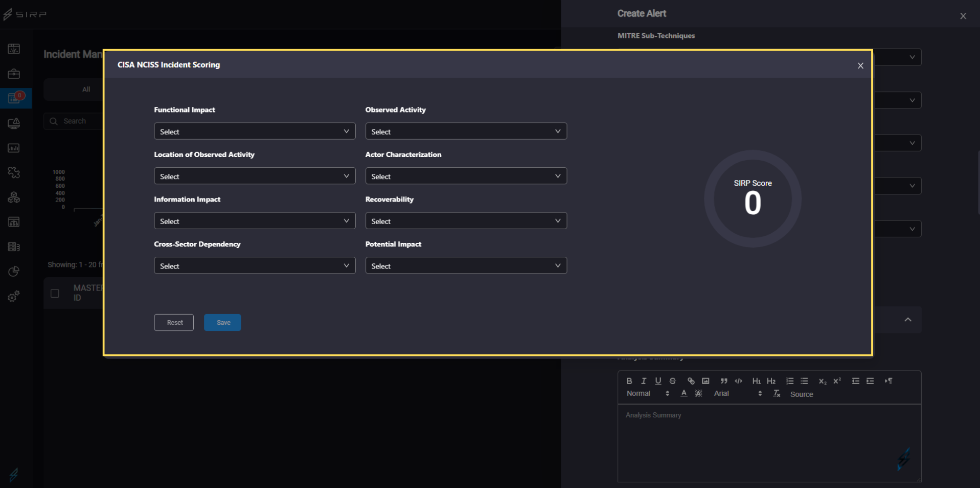Viewport: 980px width, 488px height.
Task: Open the Arial font dropdown
Action: (x=738, y=393)
